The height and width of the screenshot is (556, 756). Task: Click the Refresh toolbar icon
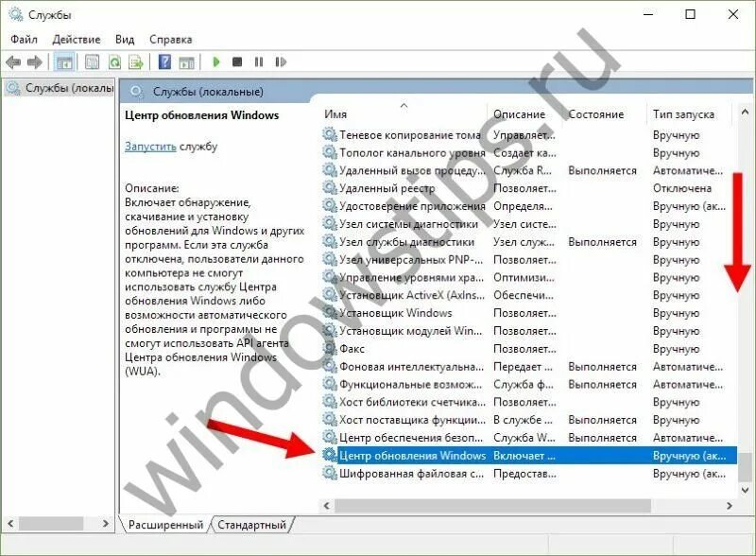(114, 62)
